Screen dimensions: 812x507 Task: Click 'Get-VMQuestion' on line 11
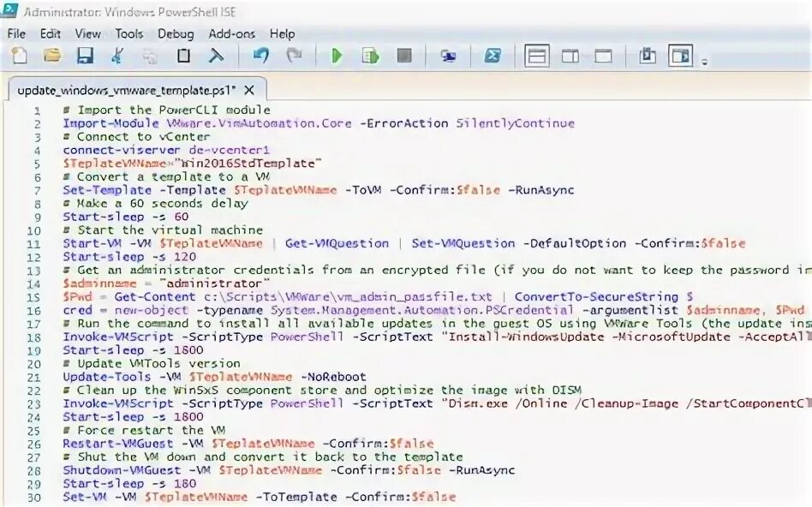[x=337, y=243]
